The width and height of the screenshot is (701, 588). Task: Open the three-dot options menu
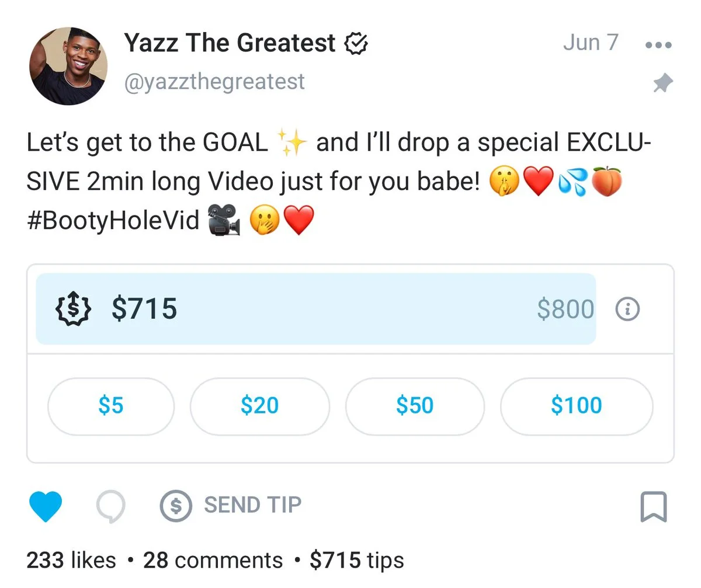(657, 44)
